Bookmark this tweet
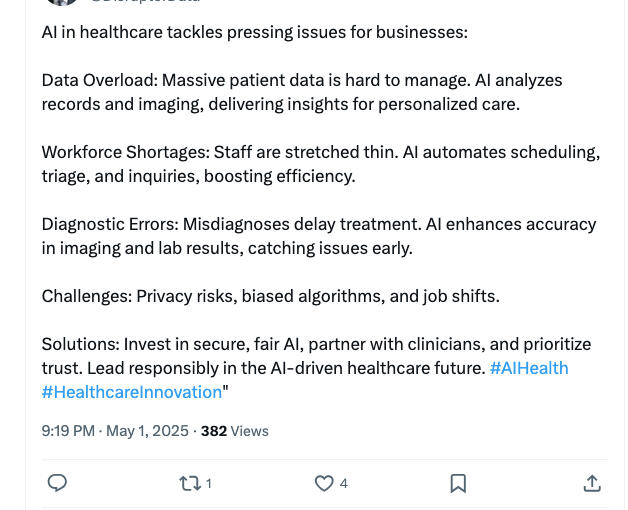 coord(458,483)
